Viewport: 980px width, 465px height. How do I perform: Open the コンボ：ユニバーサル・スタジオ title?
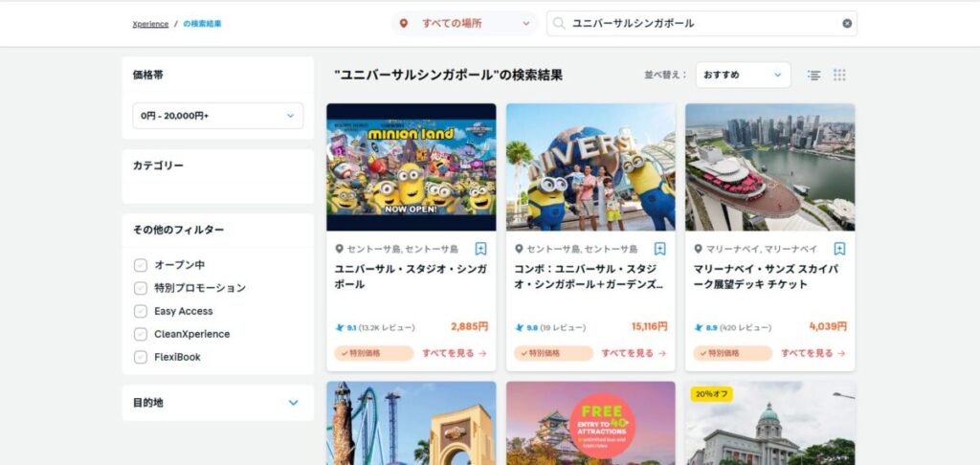point(589,277)
